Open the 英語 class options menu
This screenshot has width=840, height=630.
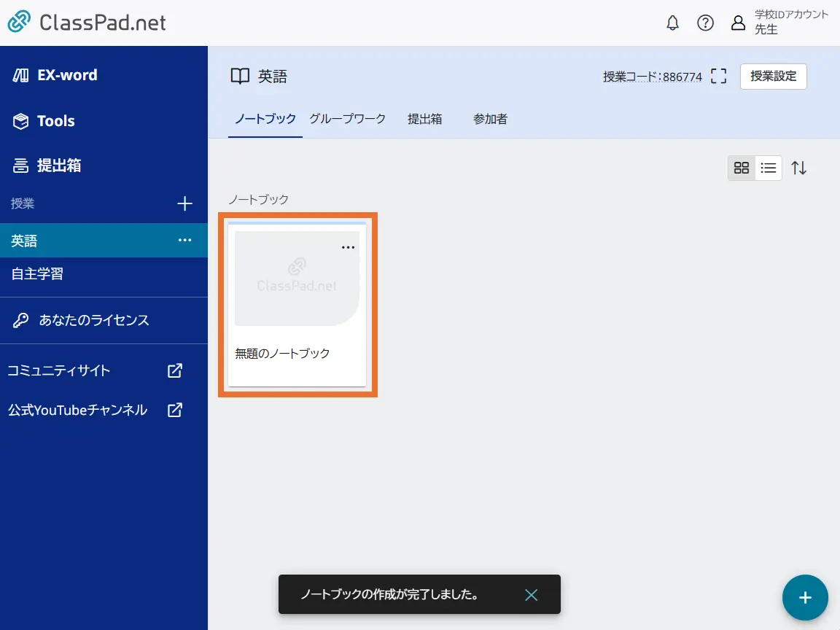coord(184,240)
